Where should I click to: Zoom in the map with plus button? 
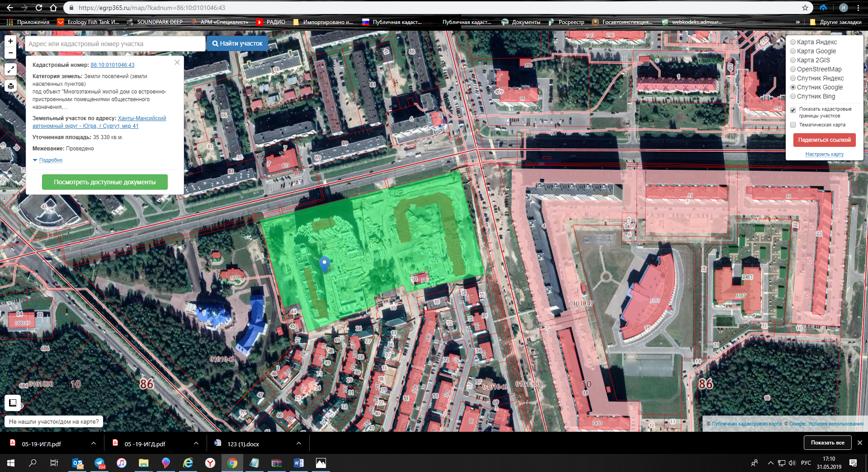tap(10, 41)
